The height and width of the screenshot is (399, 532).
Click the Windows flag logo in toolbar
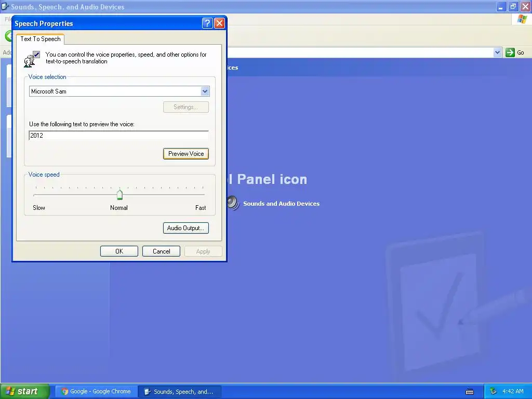click(522, 19)
